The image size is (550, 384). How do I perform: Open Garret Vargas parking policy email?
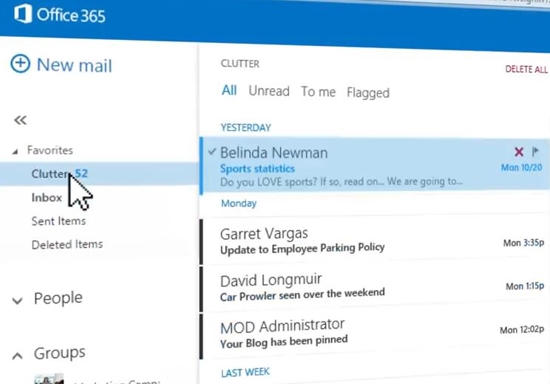coord(375,241)
